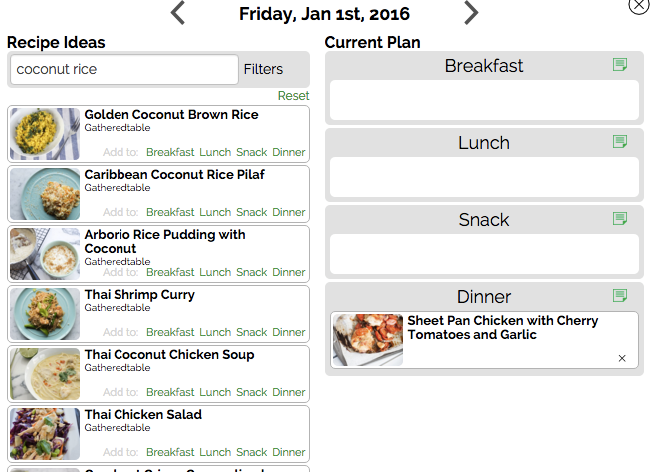Open Thai Shrimp Curry recipe image
The image size is (652, 472).
45,314
